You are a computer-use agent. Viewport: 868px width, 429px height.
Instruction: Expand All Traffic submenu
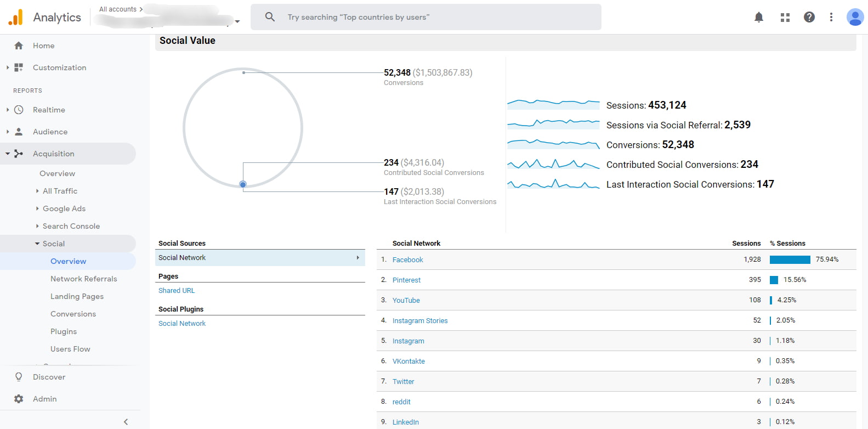pyautogui.click(x=37, y=191)
